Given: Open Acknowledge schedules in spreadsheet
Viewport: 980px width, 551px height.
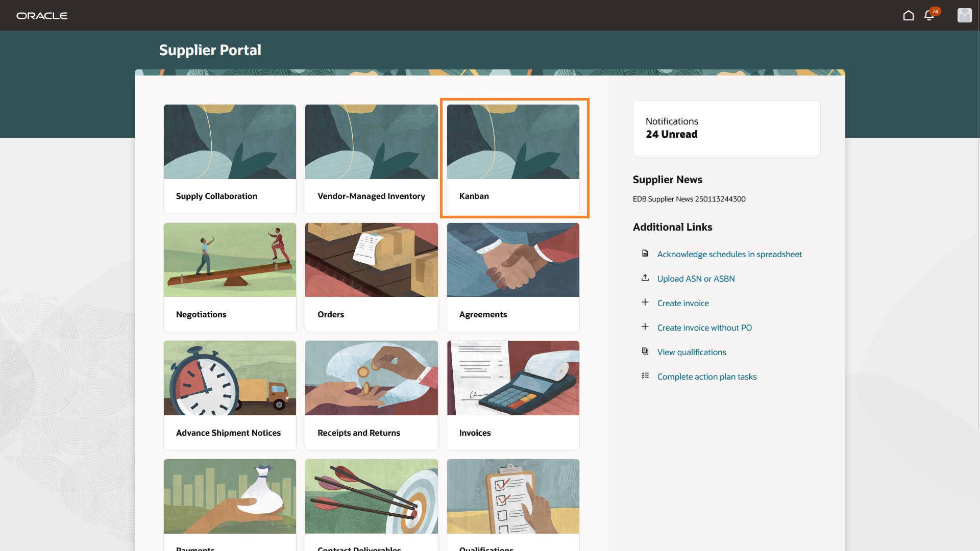Looking at the screenshot, I should 729,254.
